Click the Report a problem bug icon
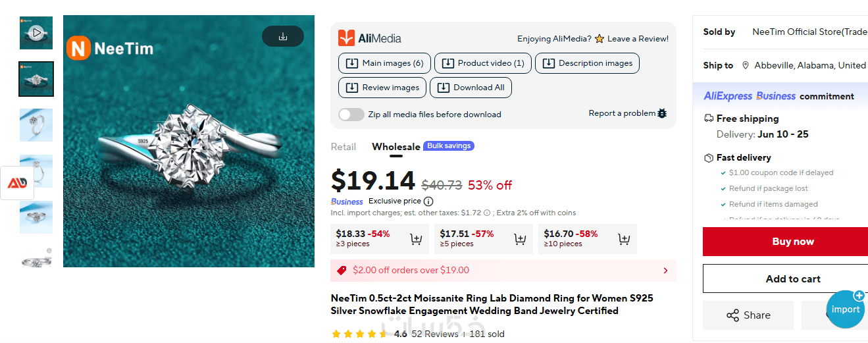This screenshot has width=868, height=343. point(662,113)
